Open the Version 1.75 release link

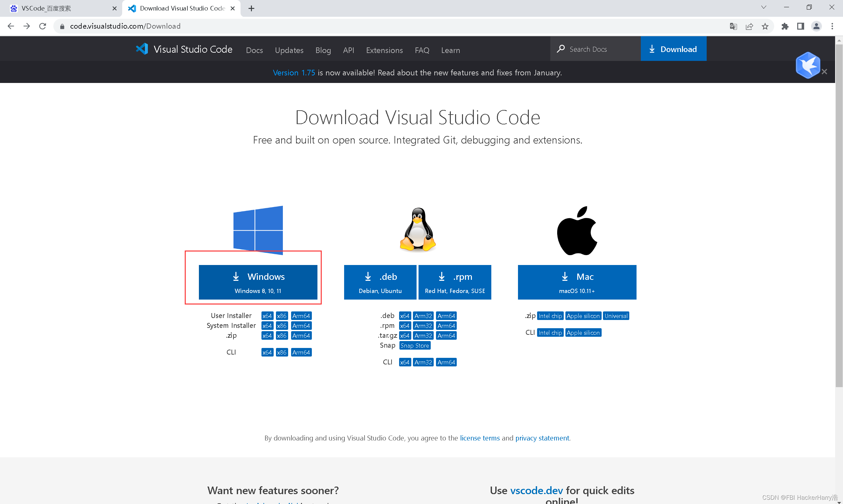[294, 73]
